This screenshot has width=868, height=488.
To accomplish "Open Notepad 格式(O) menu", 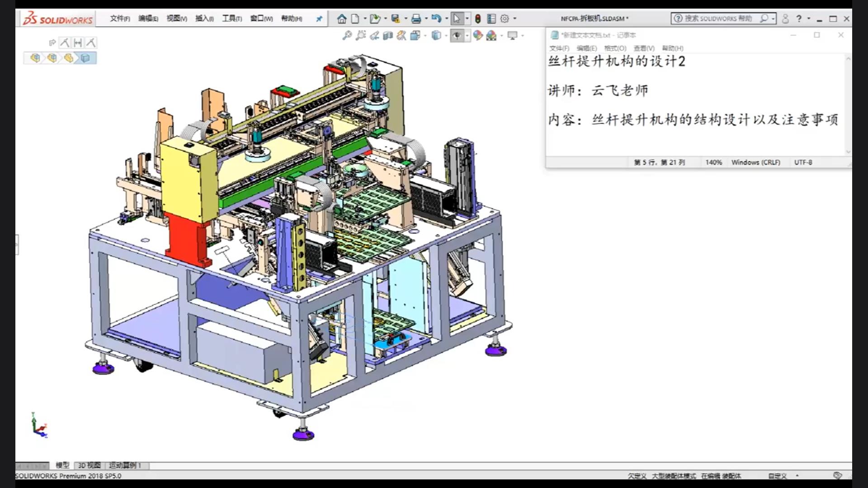I will point(615,48).
